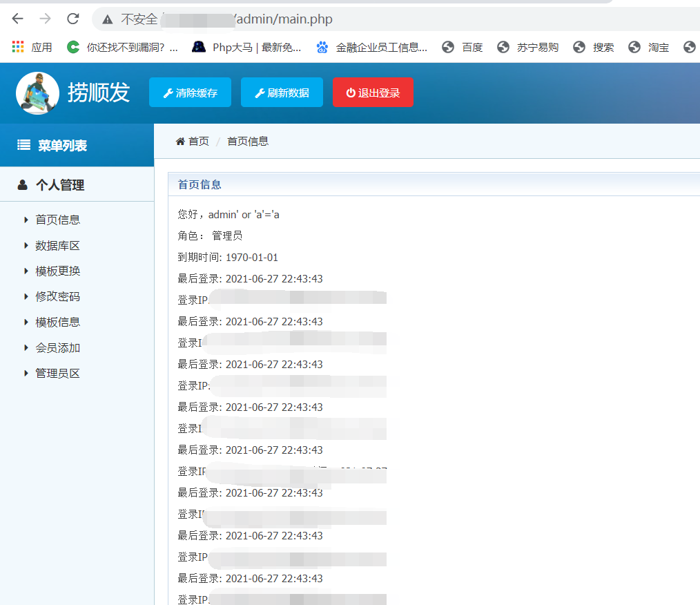Open the 苏宁易购 bookmark

coord(527,47)
